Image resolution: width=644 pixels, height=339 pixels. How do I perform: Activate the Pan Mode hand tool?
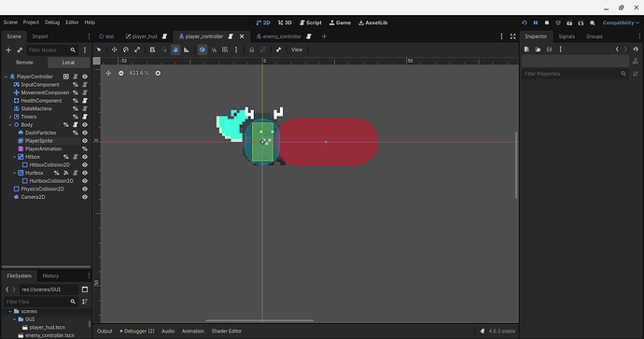[175, 49]
